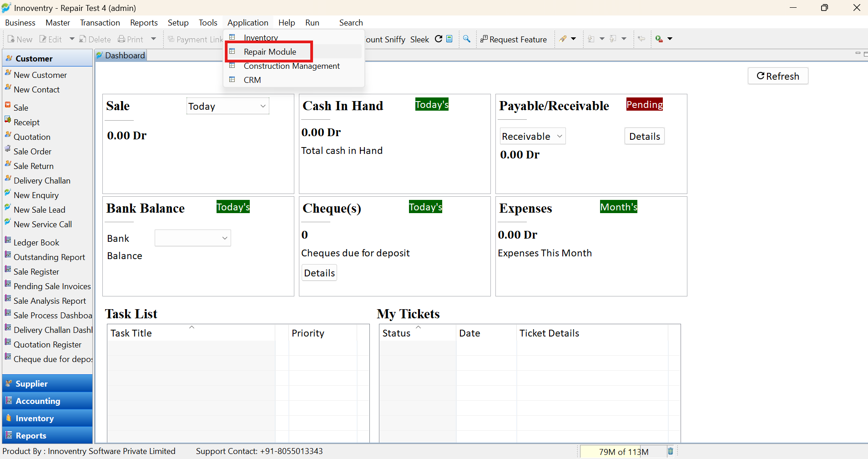Click the flashlight icon in toolbar
The height and width of the screenshot is (459, 868).
coord(563,39)
